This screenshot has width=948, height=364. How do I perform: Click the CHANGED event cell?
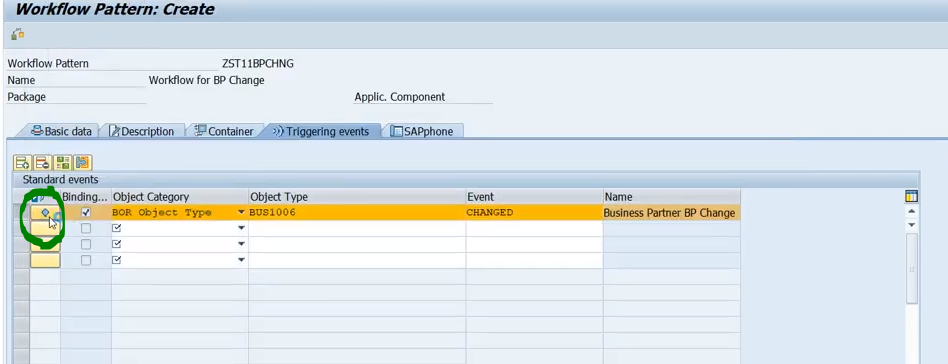pos(534,213)
